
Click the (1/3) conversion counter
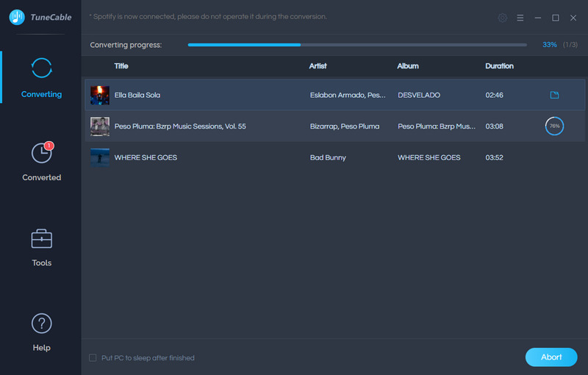pos(570,45)
